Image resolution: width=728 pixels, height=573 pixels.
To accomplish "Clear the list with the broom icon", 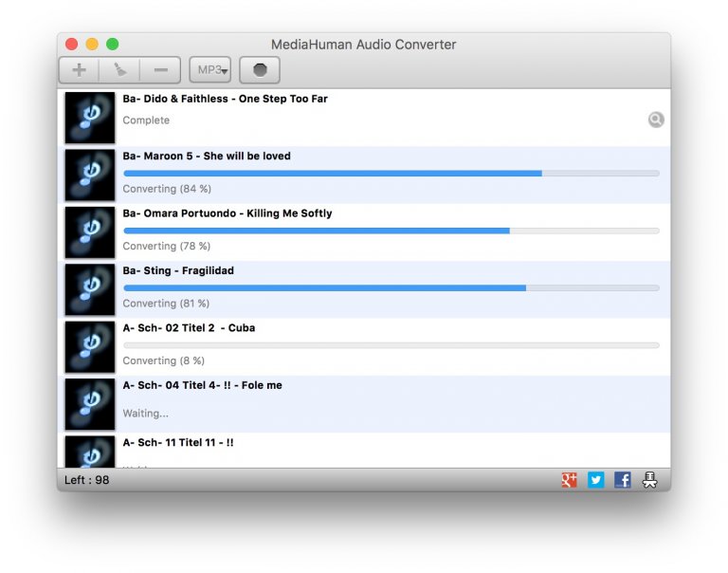I will tap(119, 70).
